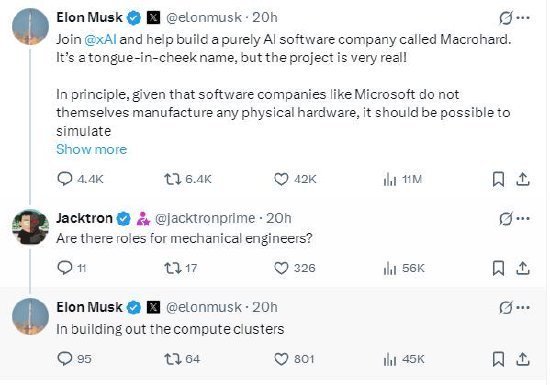The width and height of the screenshot is (550, 385).
Task: Like the post with 42K likes
Action: 295,179
